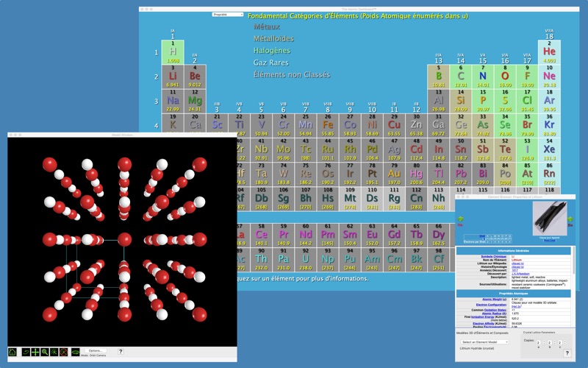Screen dimensions: 588x368
Task: Select Métalloïdes category in the legend
Action: [273, 39]
